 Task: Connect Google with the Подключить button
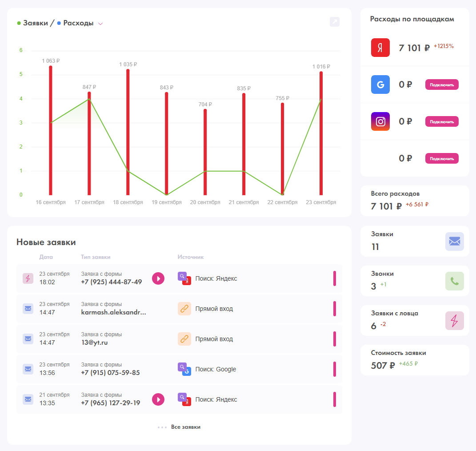point(442,85)
